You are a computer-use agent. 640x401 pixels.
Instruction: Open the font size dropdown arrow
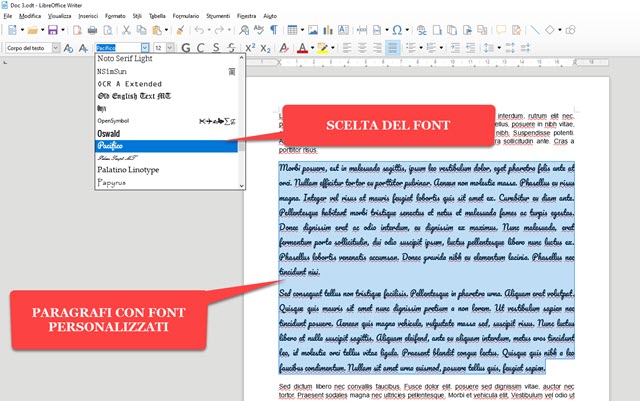pos(170,48)
